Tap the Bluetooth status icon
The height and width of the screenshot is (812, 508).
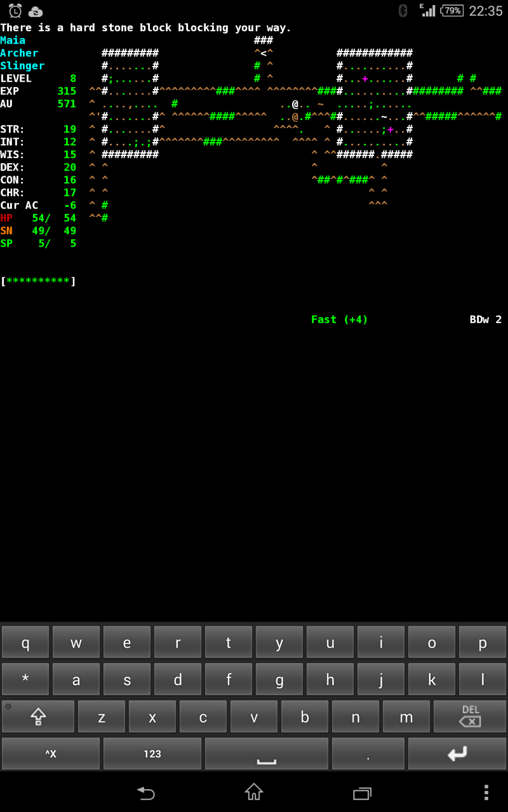[x=403, y=11]
